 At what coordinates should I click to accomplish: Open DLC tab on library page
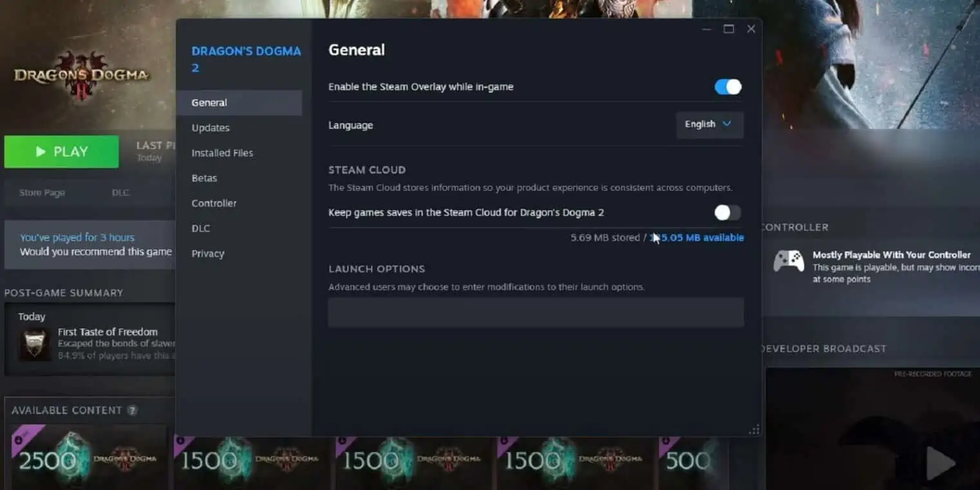(x=120, y=192)
